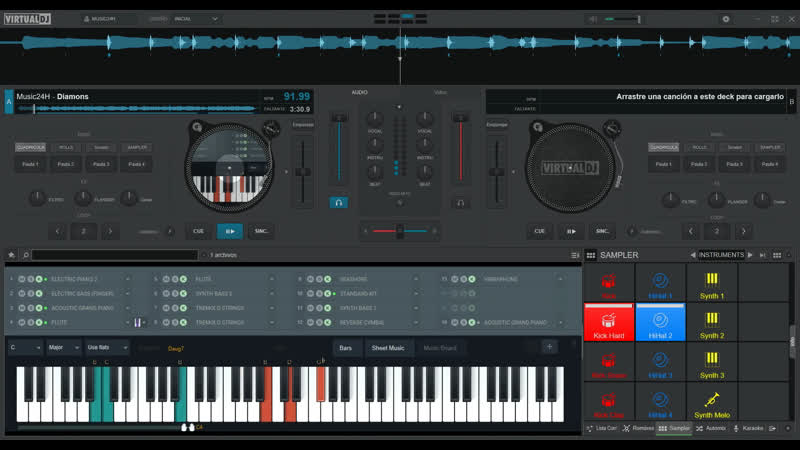The height and width of the screenshot is (450, 800).
Task: Trigger the HiHat 3 sampler pad
Action: pos(660,363)
